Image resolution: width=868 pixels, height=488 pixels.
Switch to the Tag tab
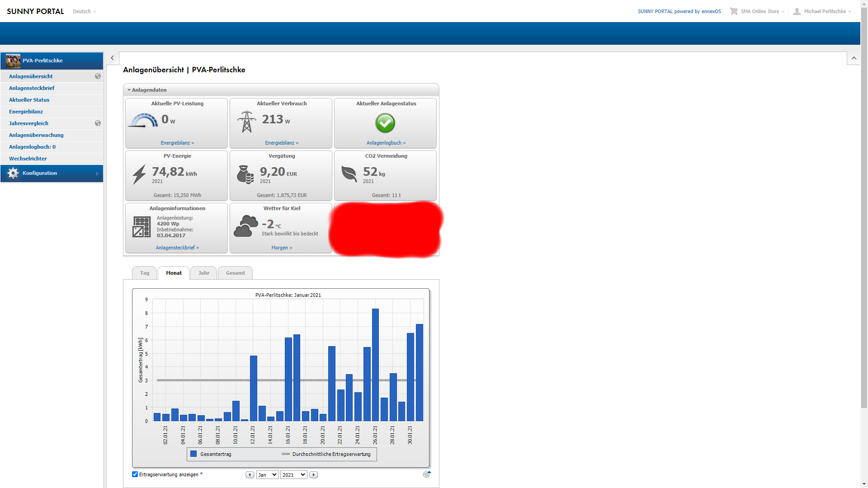pyautogui.click(x=145, y=273)
